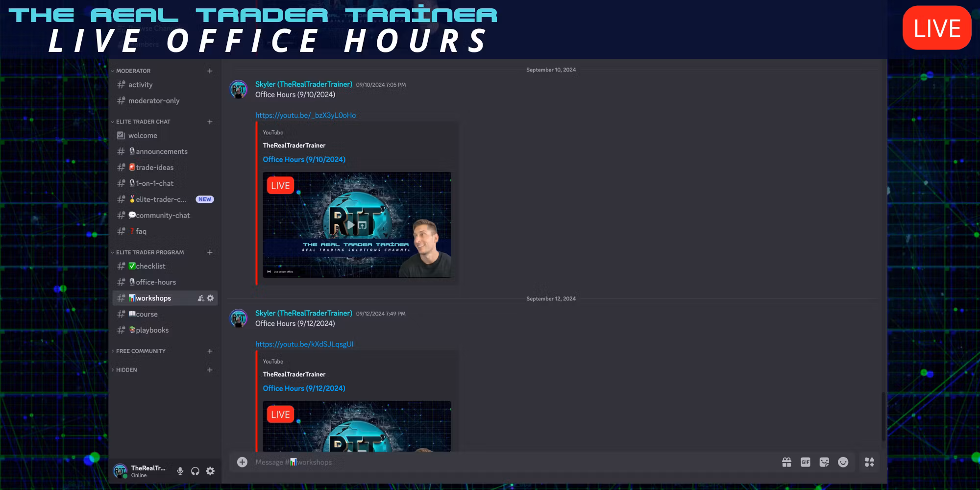Expand the FREE COMMUNITY category

pyautogui.click(x=141, y=351)
